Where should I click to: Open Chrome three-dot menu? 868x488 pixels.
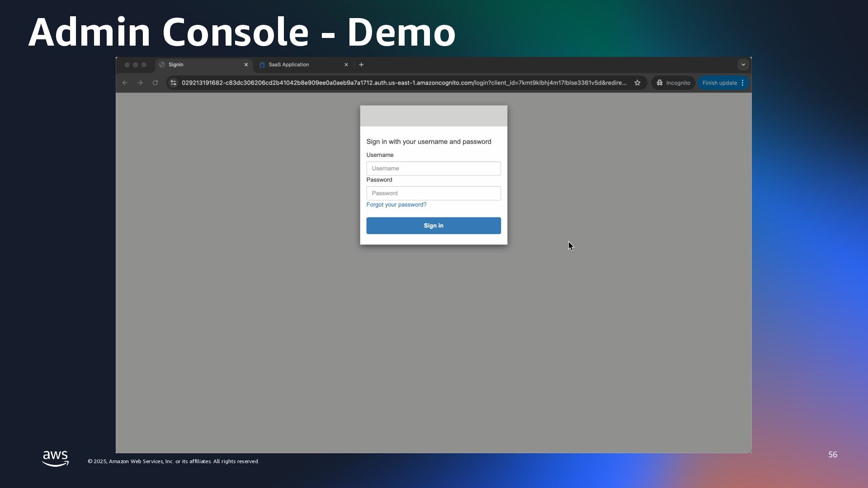[x=742, y=83]
